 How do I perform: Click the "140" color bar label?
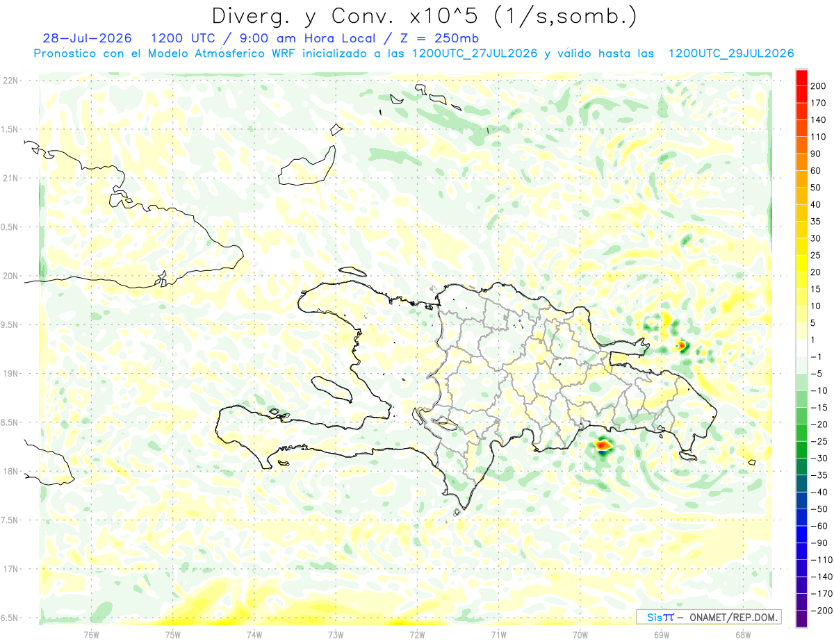(x=818, y=120)
